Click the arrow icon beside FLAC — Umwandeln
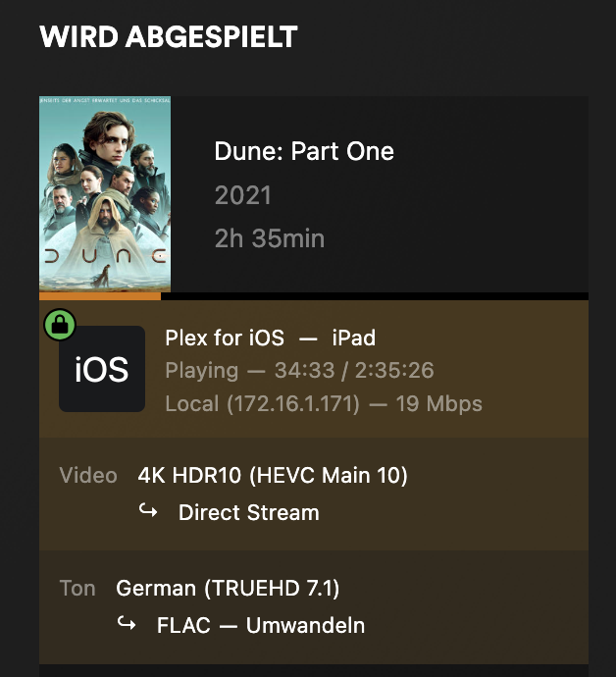 pyautogui.click(x=127, y=625)
